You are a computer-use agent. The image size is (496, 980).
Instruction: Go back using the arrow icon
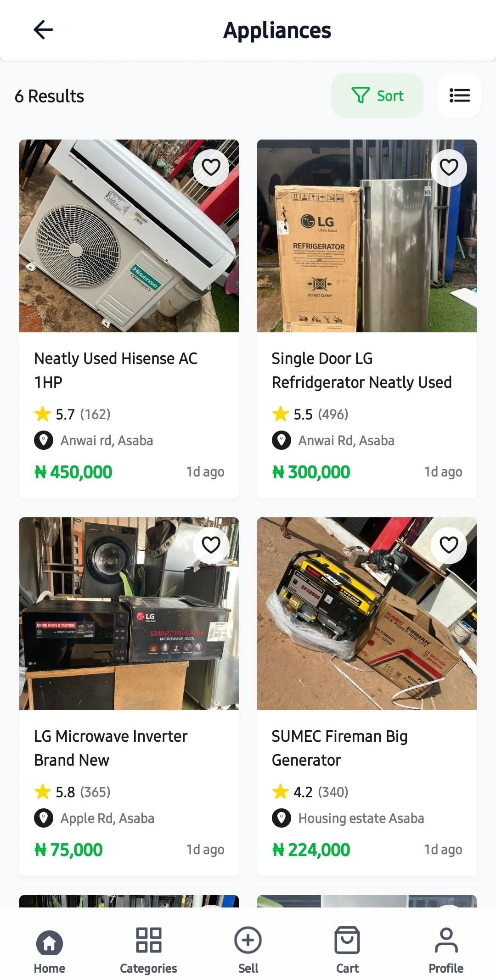point(44,30)
